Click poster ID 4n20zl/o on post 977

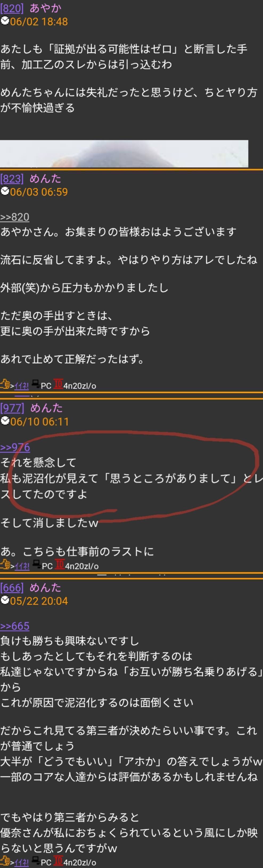[x=82, y=566]
